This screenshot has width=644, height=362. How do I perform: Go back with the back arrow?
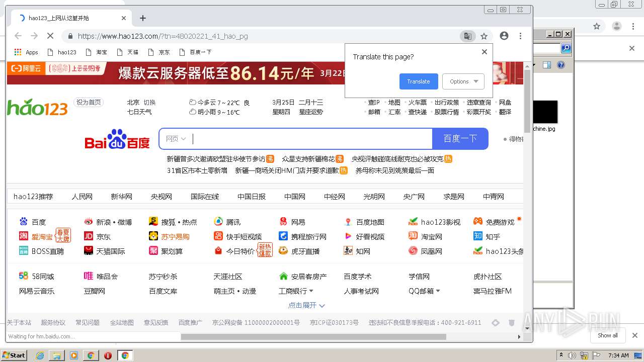(18, 36)
